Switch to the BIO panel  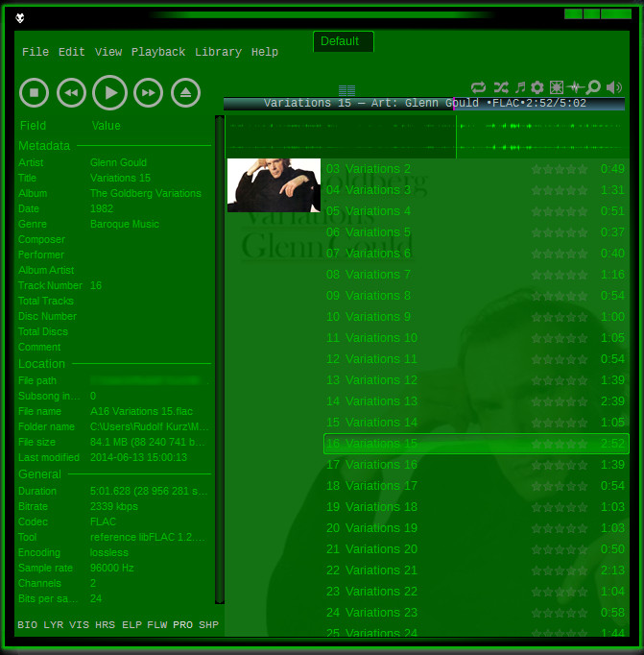[27, 624]
